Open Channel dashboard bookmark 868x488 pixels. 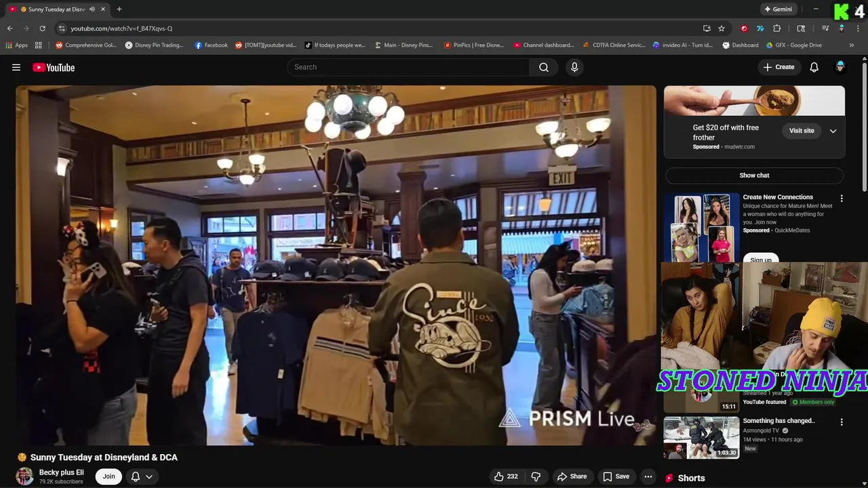coord(544,45)
